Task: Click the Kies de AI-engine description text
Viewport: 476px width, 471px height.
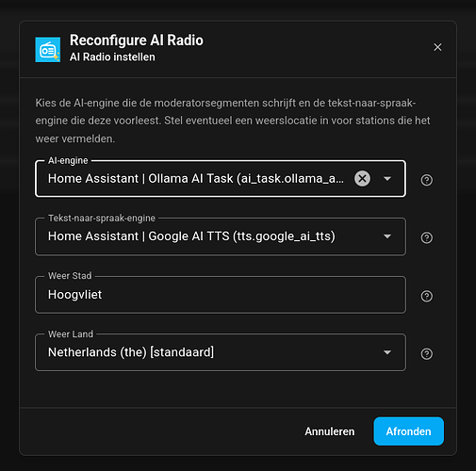Action: [233, 121]
